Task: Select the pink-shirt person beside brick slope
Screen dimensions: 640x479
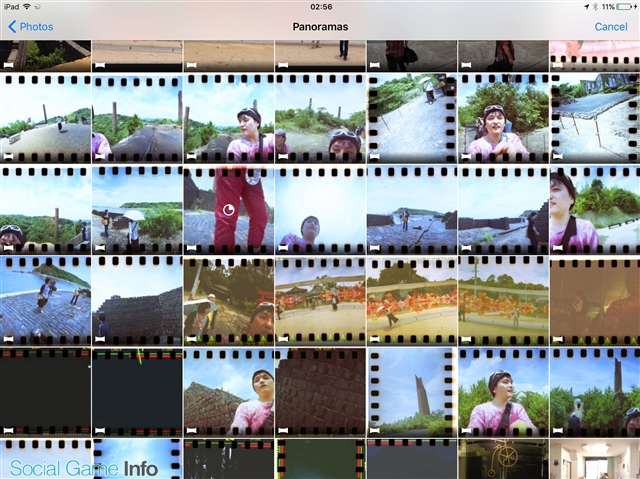Action: pos(229,392)
